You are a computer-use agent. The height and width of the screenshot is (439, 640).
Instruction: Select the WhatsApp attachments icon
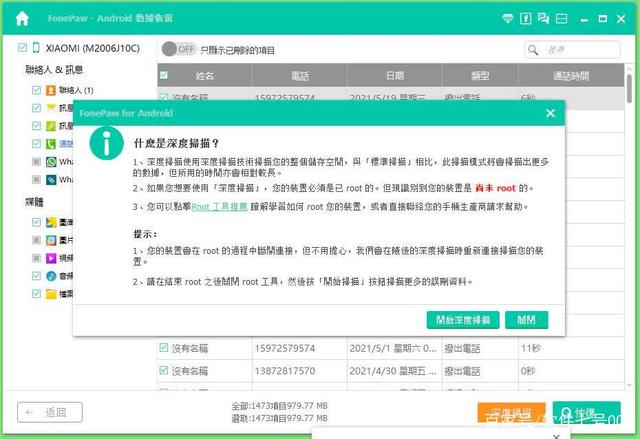coord(51,180)
